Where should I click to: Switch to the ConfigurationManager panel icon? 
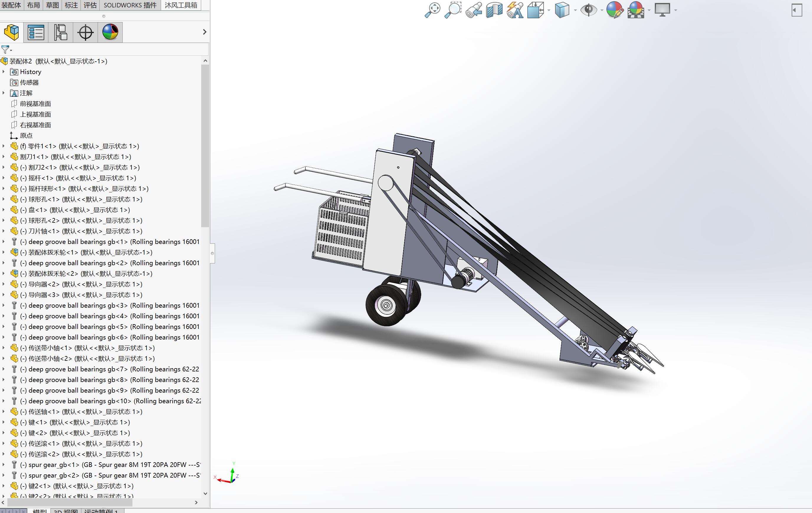click(x=60, y=32)
